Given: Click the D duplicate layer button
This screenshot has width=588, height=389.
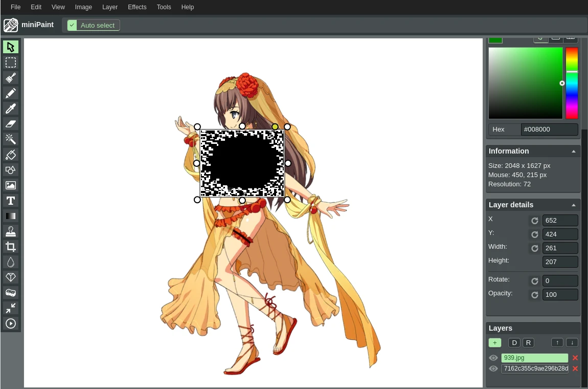Looking at the screenshot, I should [x=514, y=343].
